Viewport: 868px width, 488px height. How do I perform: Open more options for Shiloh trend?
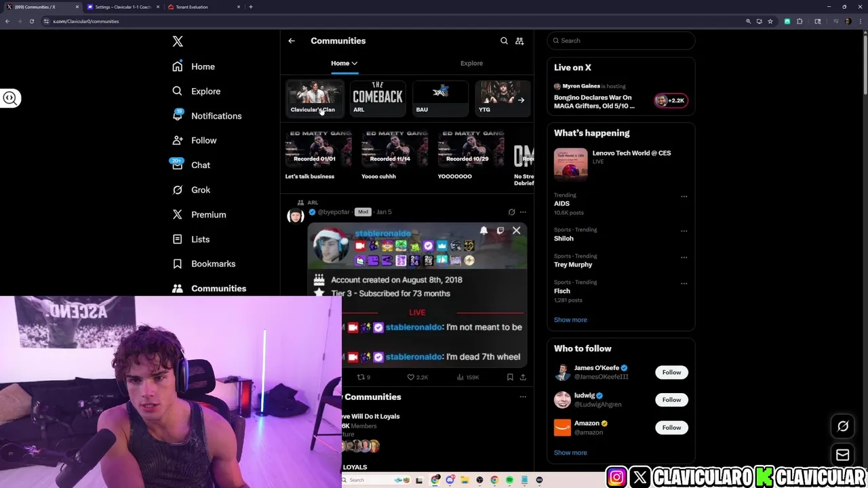pyautogui.click(x=684, y=231)
